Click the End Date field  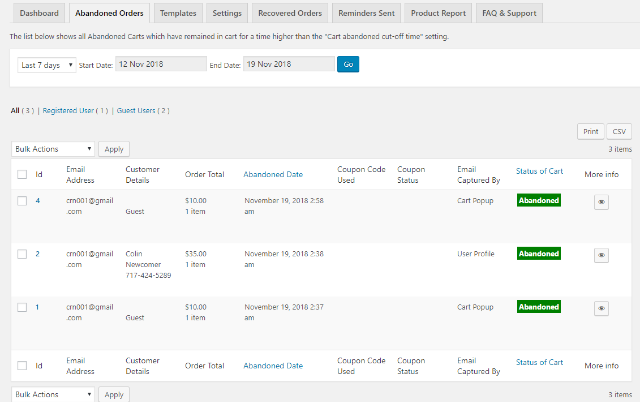click(289, 64)
